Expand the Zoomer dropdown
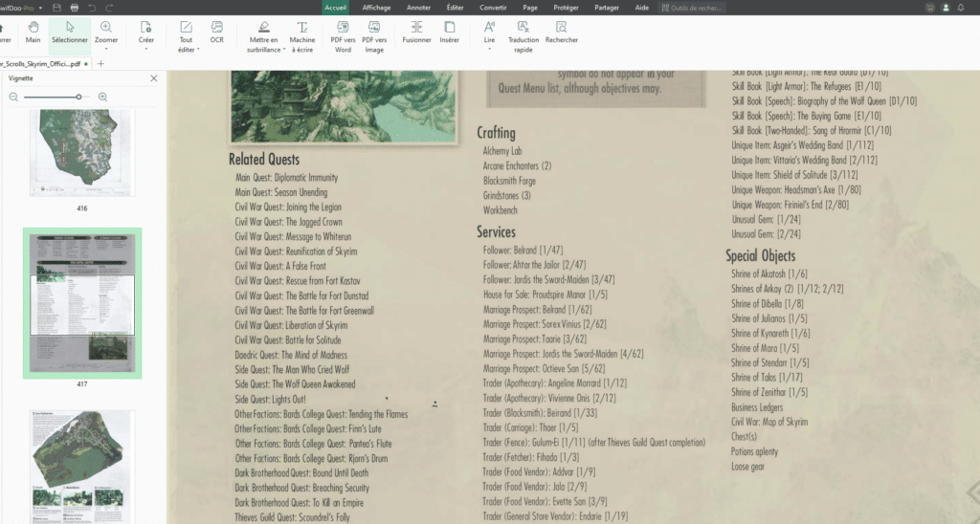This screenshot has width=980, height=524. point(106,49)
